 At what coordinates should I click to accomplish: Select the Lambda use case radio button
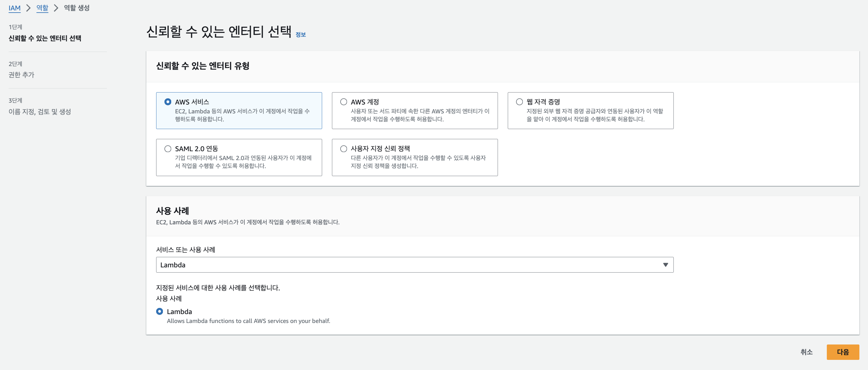click(x=160, y=311)
